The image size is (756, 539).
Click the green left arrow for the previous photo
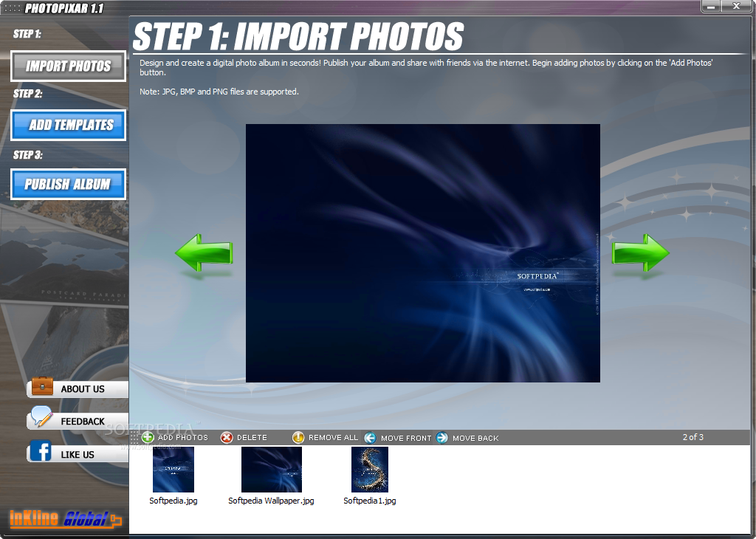click(x=204, y=253)
